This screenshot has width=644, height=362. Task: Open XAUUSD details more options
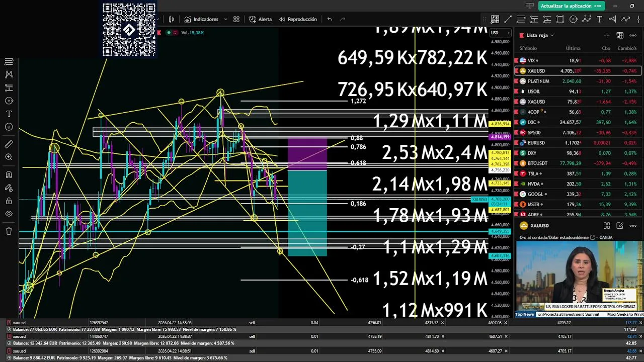[x=633, y=226]
